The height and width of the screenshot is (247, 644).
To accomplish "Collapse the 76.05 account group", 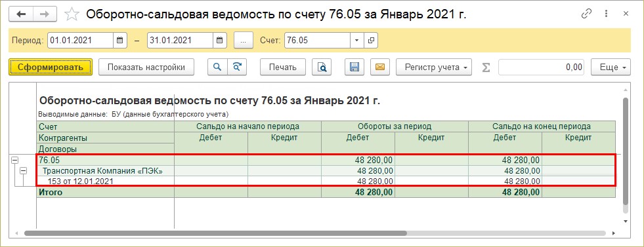I will pos(15,161).
